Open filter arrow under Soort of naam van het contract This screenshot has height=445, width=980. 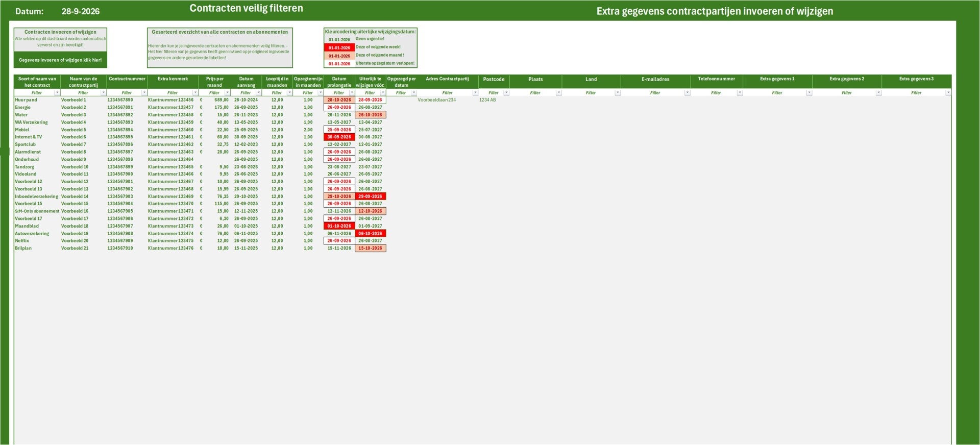pyautogui.click(x=57, y=93)
